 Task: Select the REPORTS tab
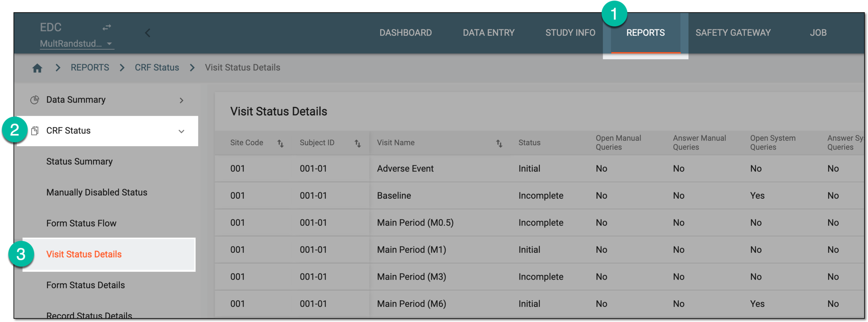click(645, 33)
